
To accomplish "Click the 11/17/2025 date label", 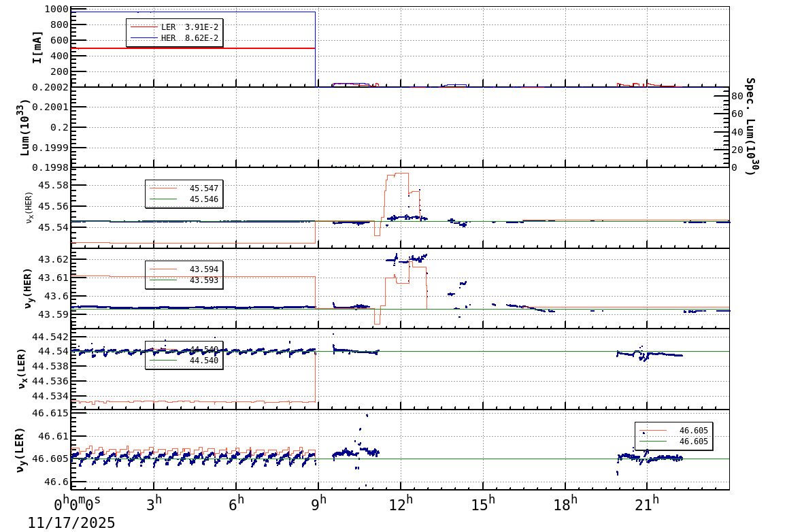I will (71, 523).
